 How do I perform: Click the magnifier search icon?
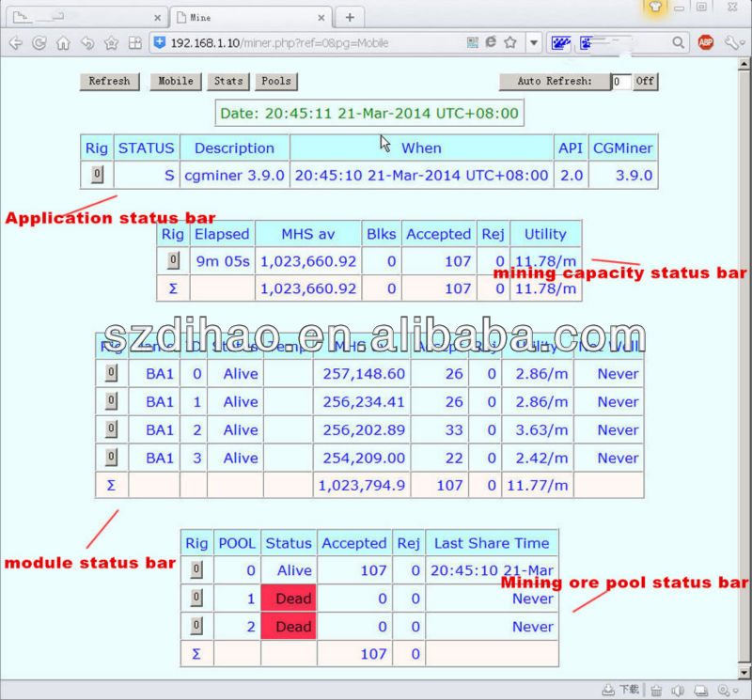[678, 42]
